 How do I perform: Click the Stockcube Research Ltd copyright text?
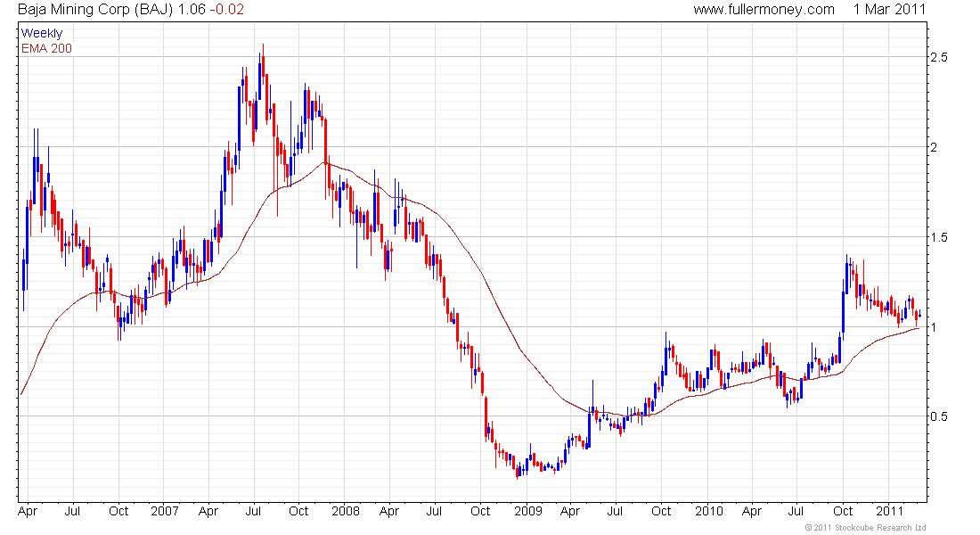[865, 528]
